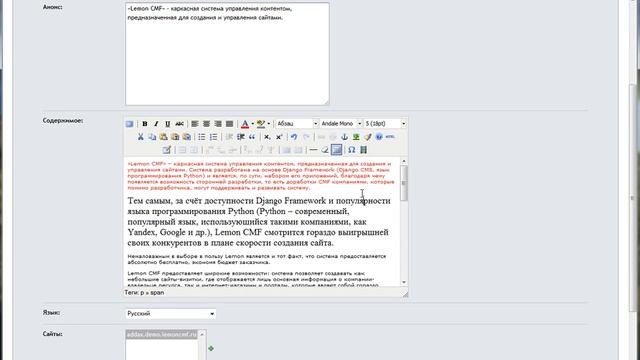The width and height of the screenshot is (640, 360).
Task: Click the sites list scroll-up arrow
Action: click(202, 334)
